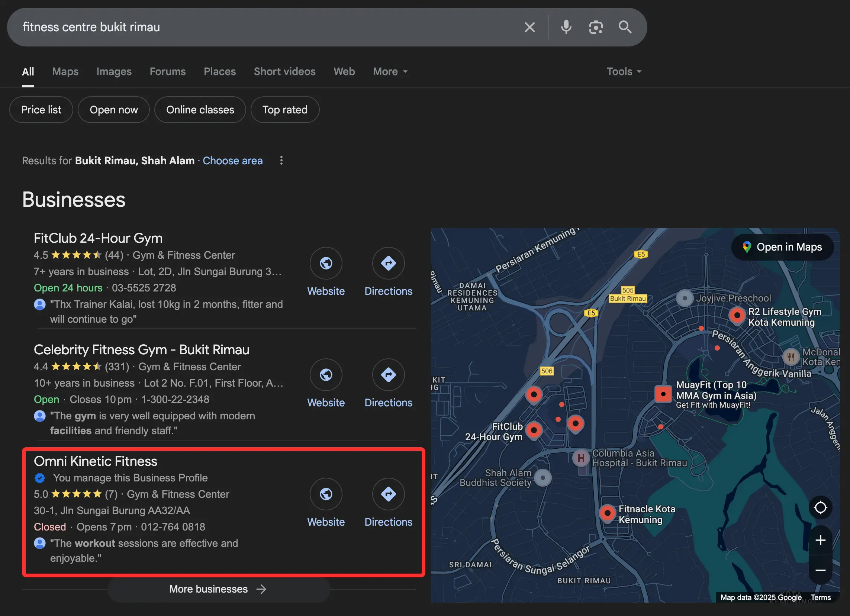Switch to the Web tab
Image resolution: width=850 pixels, height=616 pixels.
tap(344, 71)
